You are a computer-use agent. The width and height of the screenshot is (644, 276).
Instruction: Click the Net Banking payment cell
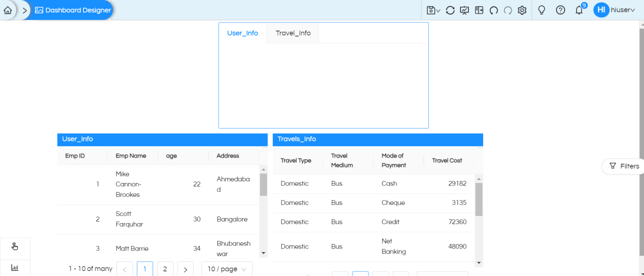tap(398, 247)
